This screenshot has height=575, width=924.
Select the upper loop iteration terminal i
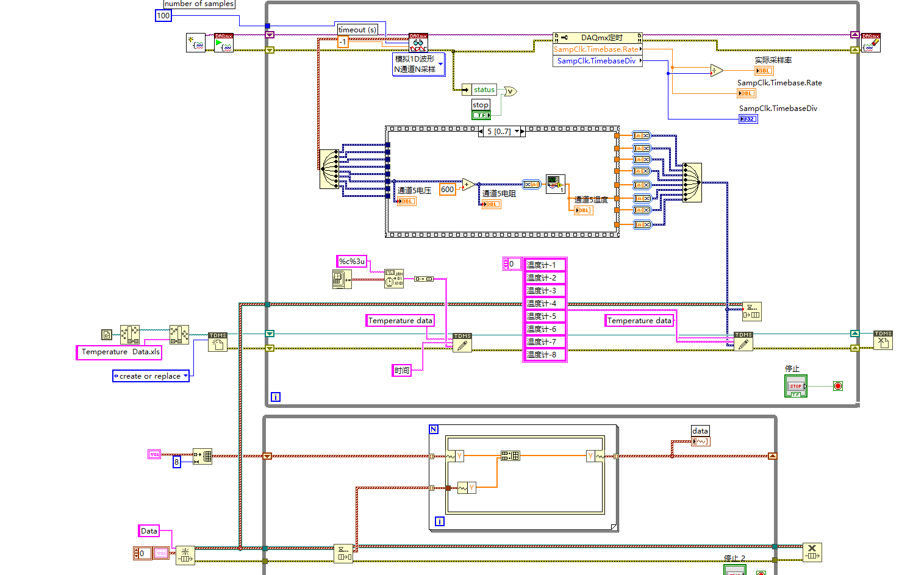click(x=276, y=397)
